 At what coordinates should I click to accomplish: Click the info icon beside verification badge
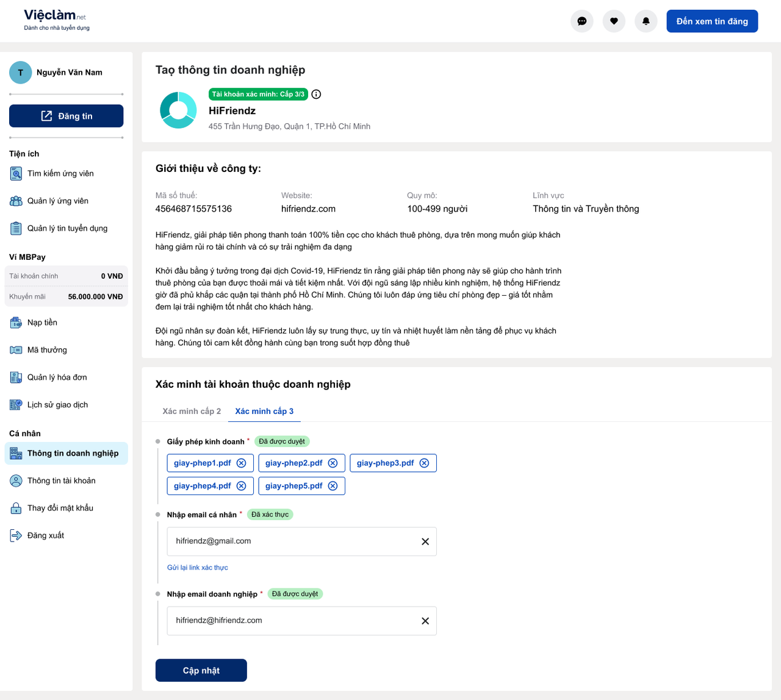(x=316, y=94)
